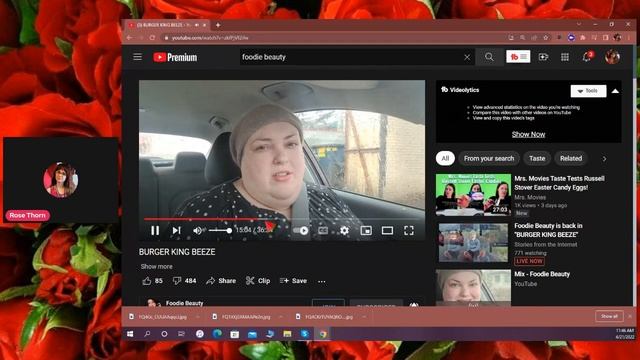This screenshot has width=640, height=360.
Task: Open the Foodie Beauty channel name
Action: click(184, 303)
